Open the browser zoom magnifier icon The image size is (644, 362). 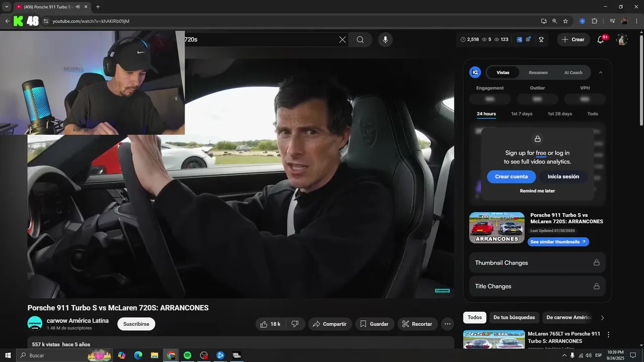pos(554,21)
